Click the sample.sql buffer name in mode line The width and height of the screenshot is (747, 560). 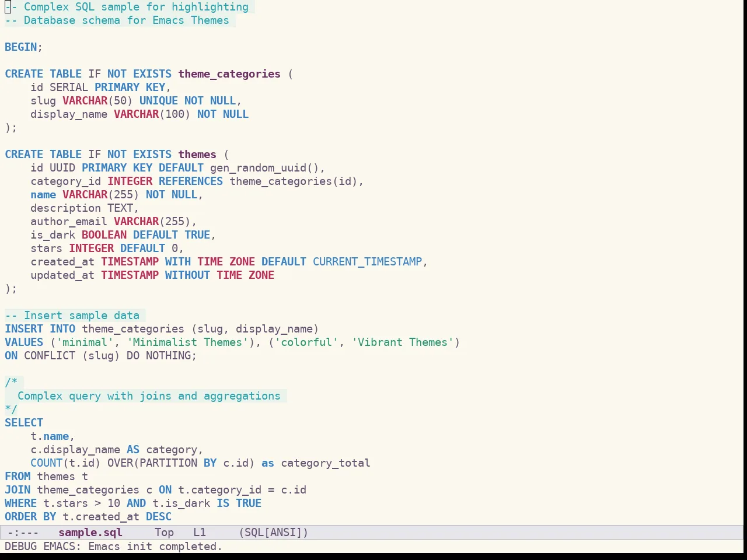click(x=90, y=533)
